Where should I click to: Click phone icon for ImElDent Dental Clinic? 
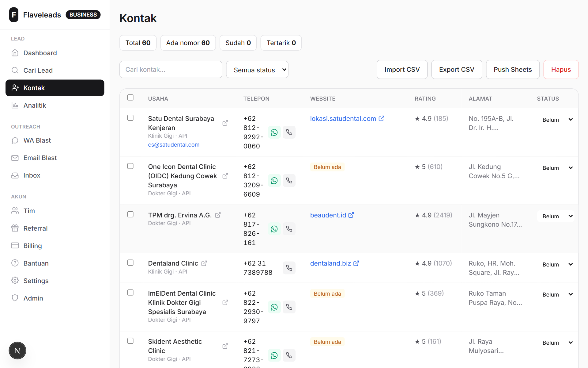(x=289, y=307)
